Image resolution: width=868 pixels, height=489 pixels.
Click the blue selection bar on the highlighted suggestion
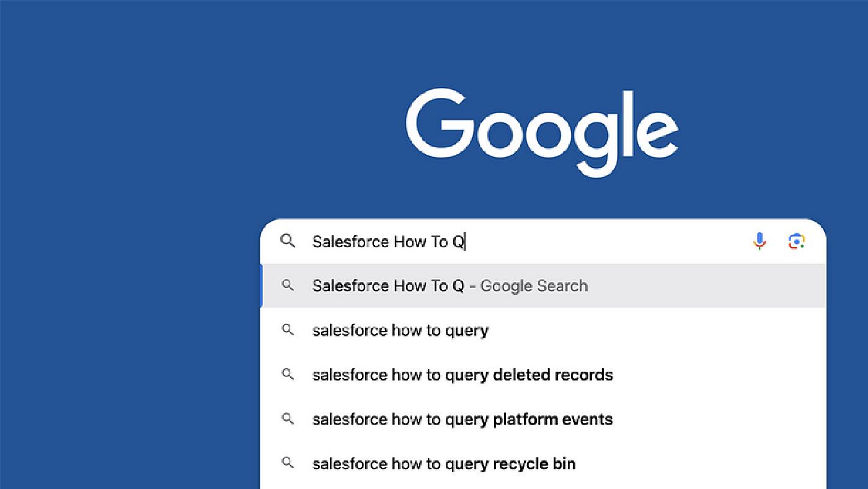pos(262,286)
